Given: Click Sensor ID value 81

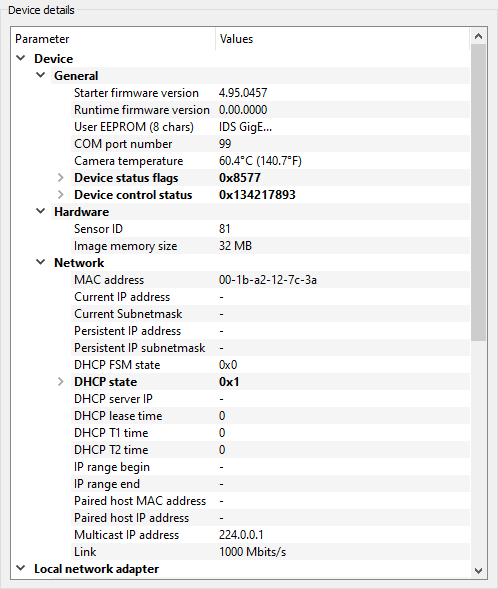Looking at the screenshot, I should [225, 229].
